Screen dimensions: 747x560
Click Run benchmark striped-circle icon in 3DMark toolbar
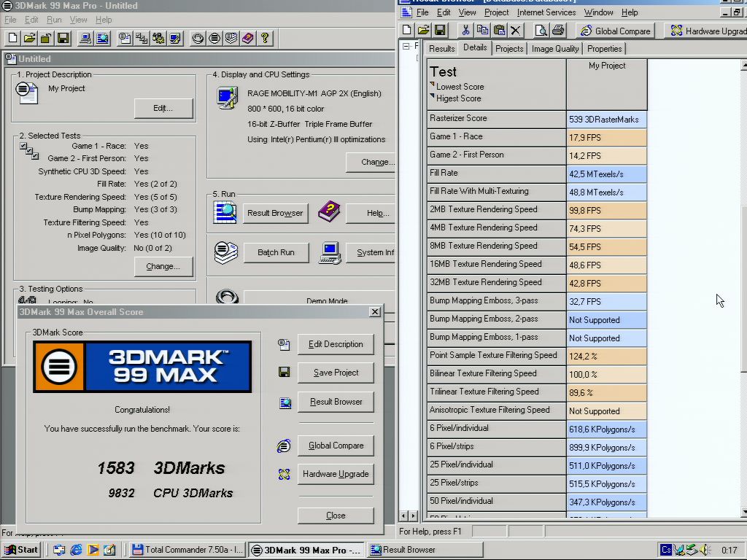[x=214, y=38]
